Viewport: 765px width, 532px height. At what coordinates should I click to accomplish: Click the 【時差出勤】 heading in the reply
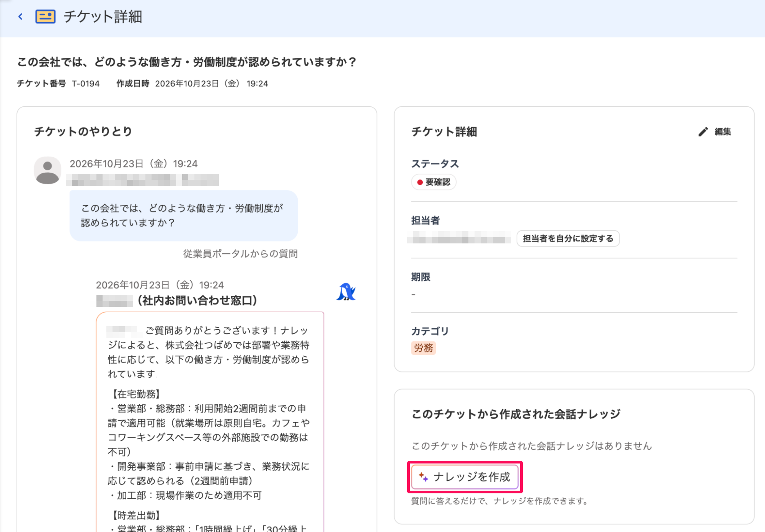(136, 515)
